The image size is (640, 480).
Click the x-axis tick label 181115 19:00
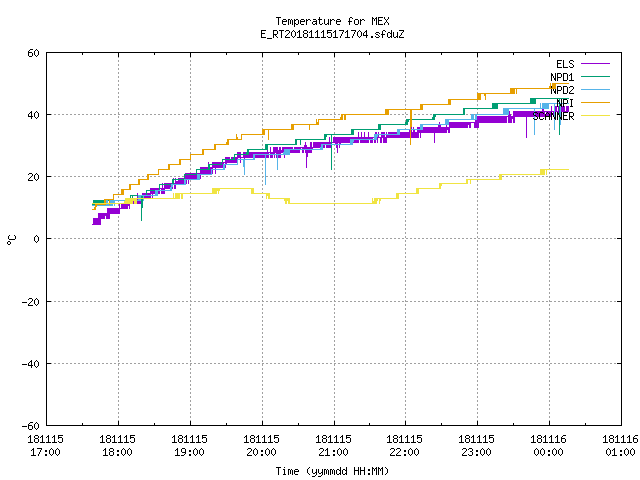pos(189,446)
